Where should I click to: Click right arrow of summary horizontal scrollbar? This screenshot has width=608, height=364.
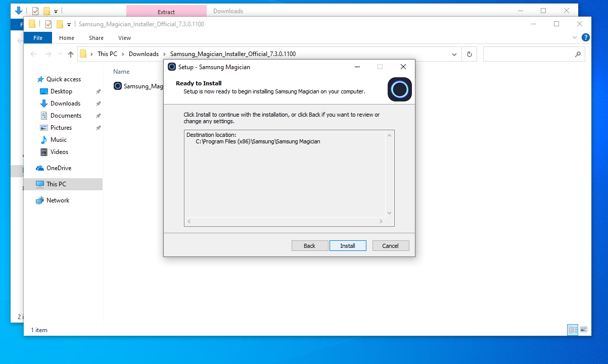381,222
